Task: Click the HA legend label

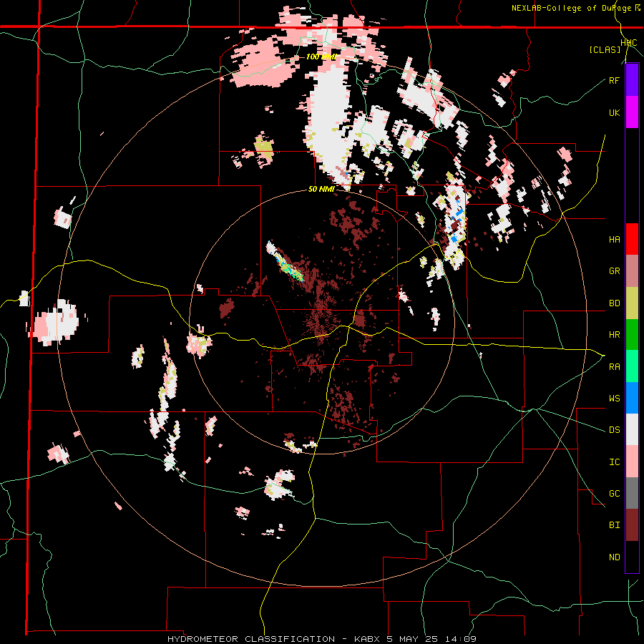Action: click(x=614, y=240)
